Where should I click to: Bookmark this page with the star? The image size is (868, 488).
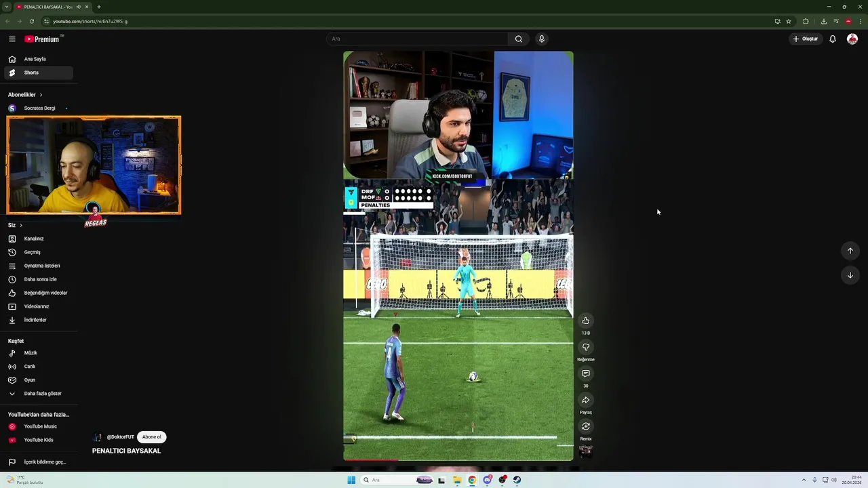coord(789,21)
